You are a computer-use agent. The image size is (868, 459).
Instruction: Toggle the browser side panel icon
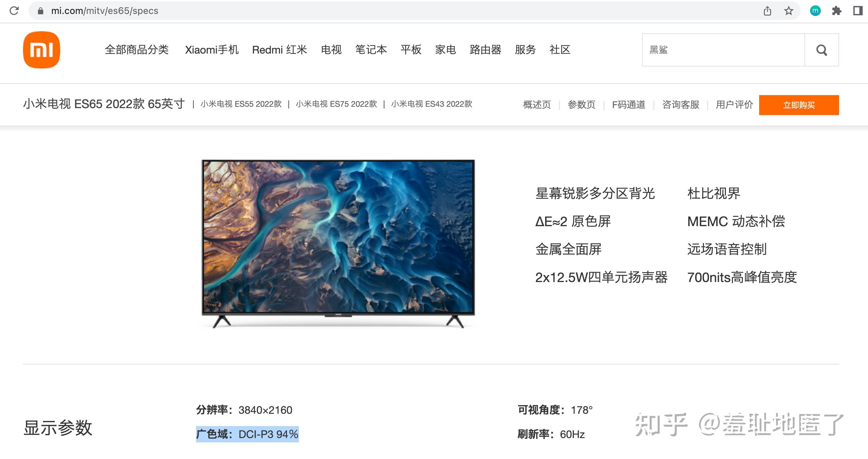858,11
